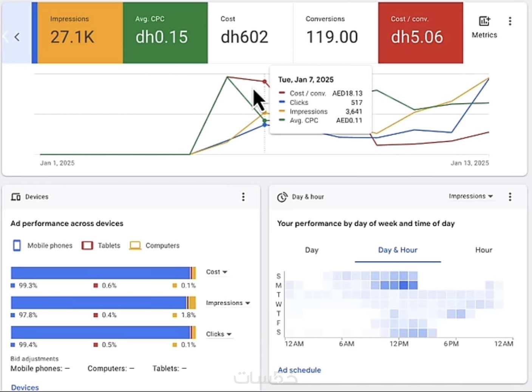The height and width of the screenshot is (392, 532).
Task: Click the darkest Monday heatmap cell
Action: point(404,285)
